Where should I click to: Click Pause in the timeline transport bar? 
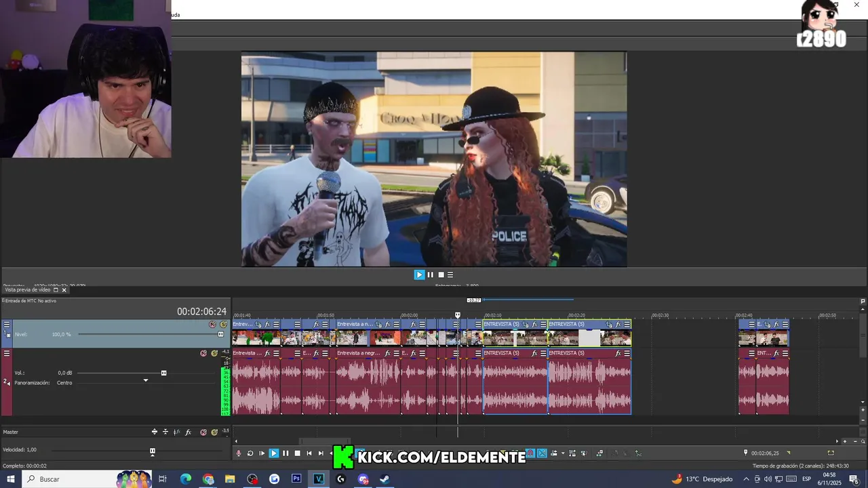pyautogui.click(x=285, y=453)
